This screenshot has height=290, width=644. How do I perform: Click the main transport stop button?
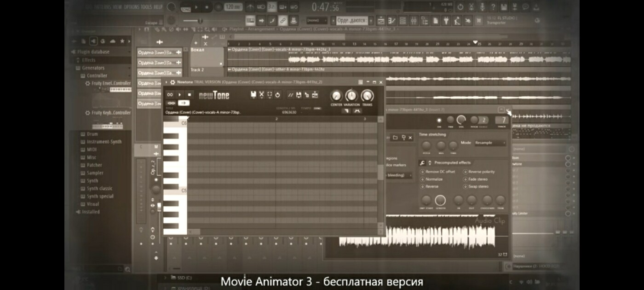tap(207, 7)
